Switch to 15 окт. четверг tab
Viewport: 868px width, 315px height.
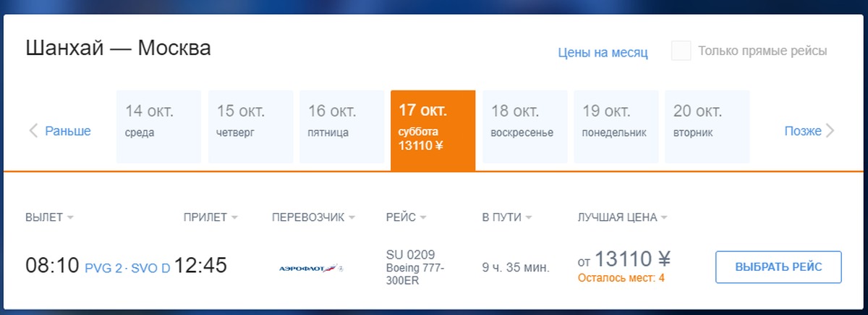click(x=250, y=126)
